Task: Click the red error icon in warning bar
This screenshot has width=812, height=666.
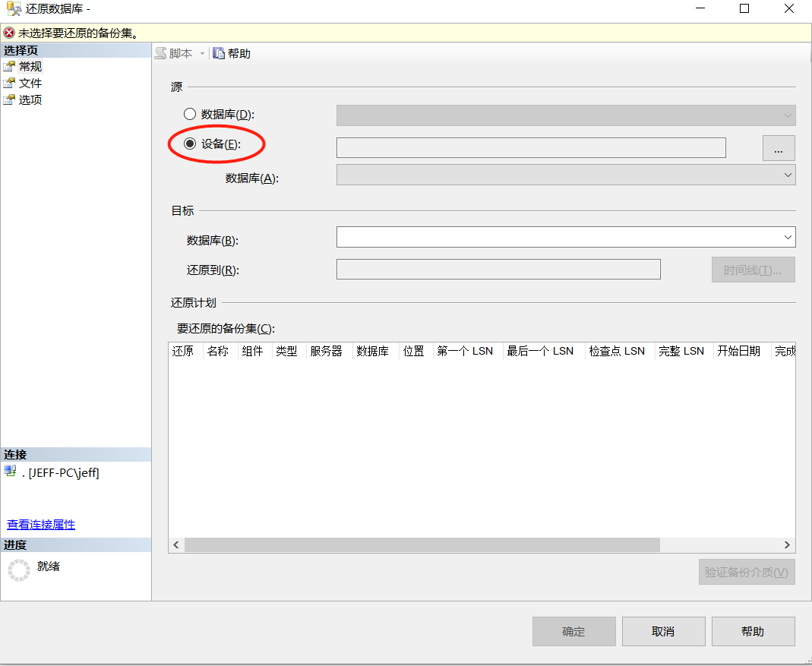Action: point(9,33)
